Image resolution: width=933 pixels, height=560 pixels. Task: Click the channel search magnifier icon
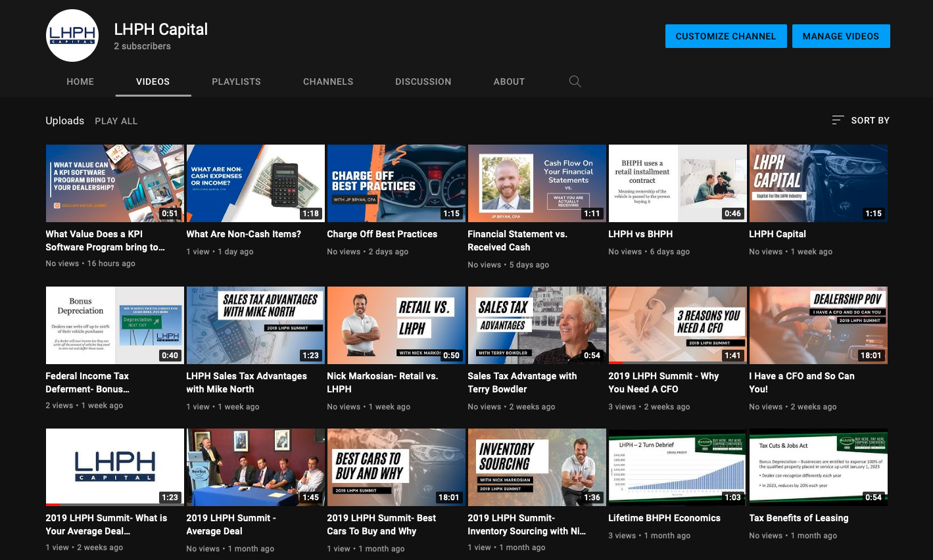(x=575, y=82)
